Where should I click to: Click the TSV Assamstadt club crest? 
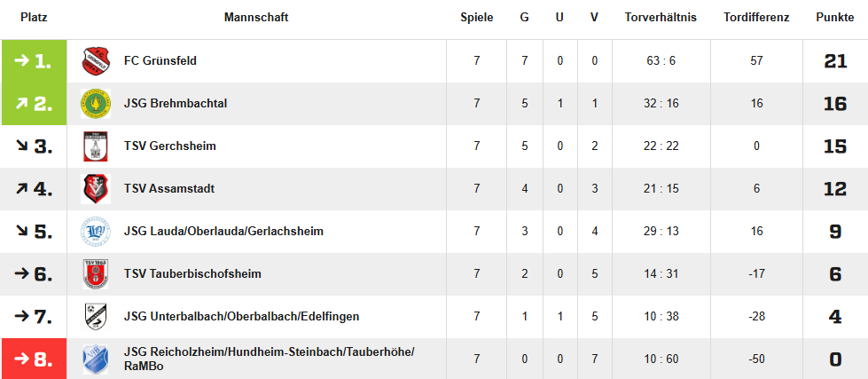coord(95,189)
